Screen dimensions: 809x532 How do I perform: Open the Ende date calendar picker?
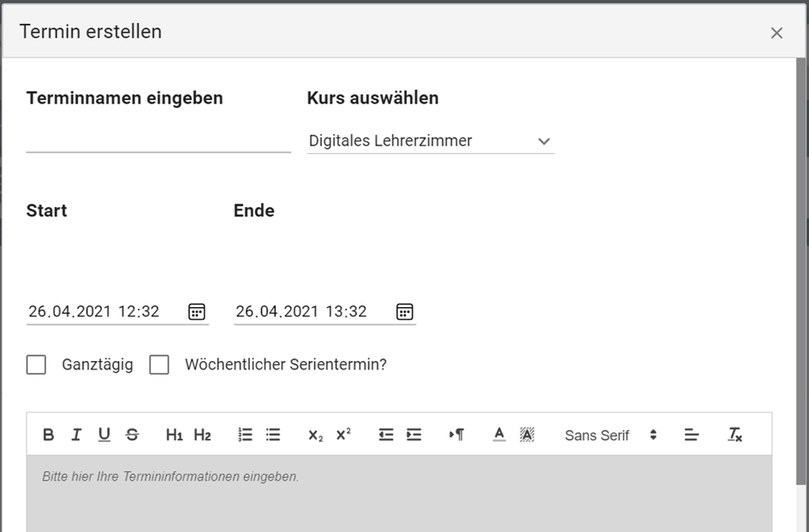tap(404, 312)
